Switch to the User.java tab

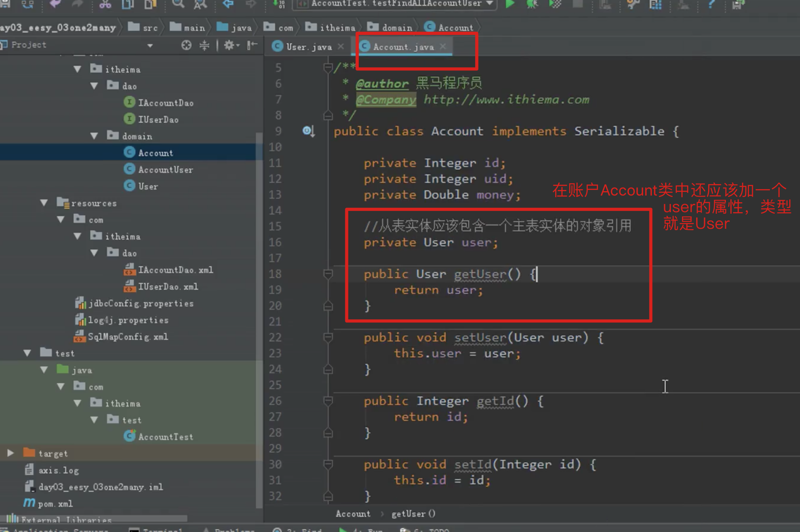pyautogui.click(x=309, y=47)
